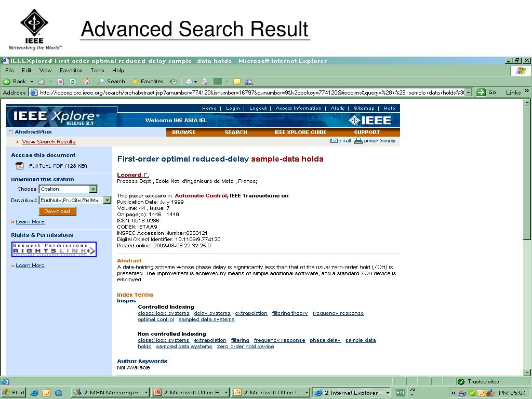Click the Request Permissions RightsLink banner
This screenshot has width=532, height=399.
point(54,249)
